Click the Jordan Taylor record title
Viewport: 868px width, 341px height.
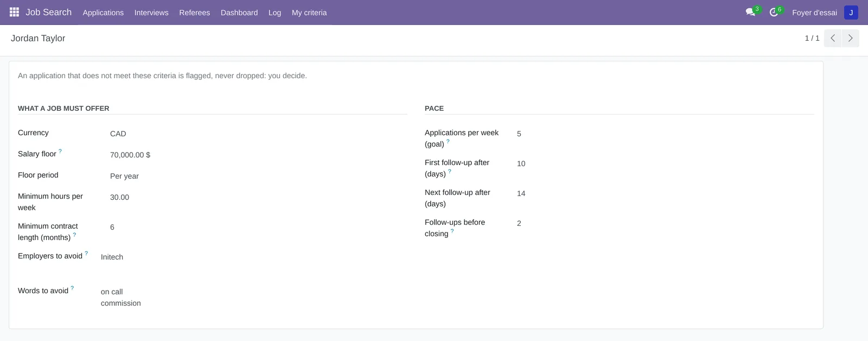pos(38,38)
